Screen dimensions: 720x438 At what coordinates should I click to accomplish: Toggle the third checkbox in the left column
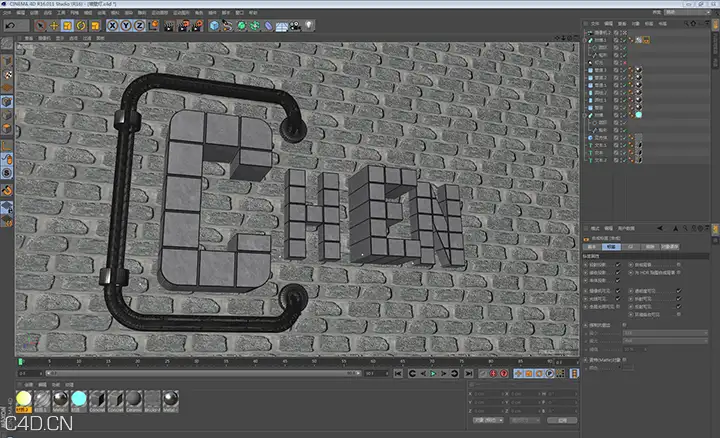[x=618, y=280]
